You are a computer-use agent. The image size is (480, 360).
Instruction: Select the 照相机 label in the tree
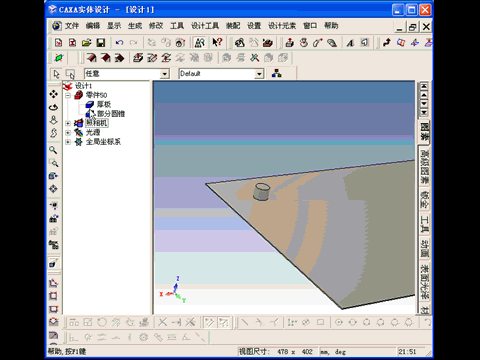click(x=96, y=123)
